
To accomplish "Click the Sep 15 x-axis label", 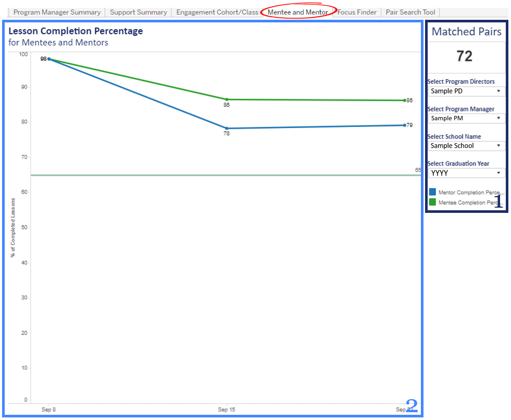I will 227,410.
